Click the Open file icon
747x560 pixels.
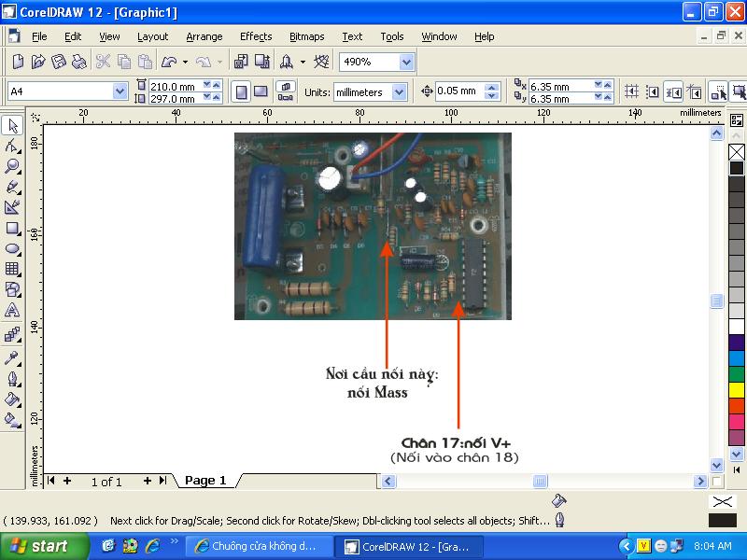(37, 62)
